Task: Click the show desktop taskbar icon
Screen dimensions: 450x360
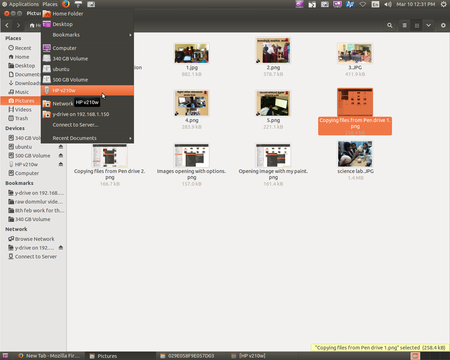Action: coord(5,356)
